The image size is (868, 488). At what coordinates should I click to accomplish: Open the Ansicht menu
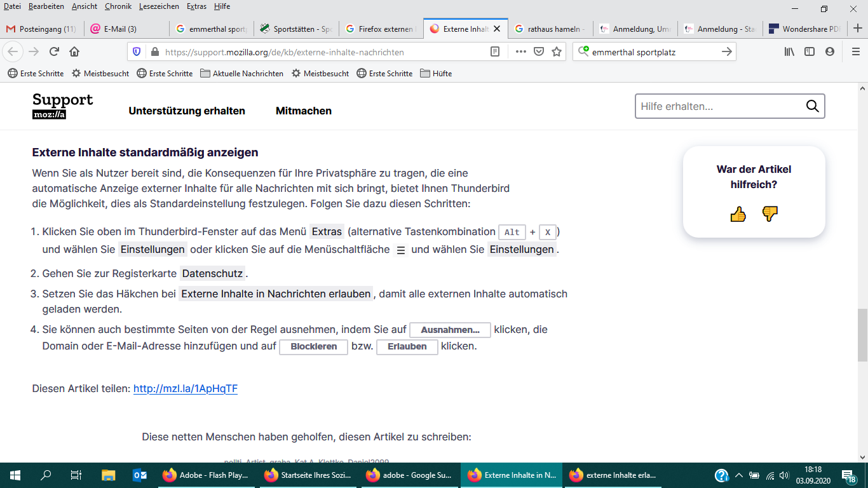click(x=85, y=6)
